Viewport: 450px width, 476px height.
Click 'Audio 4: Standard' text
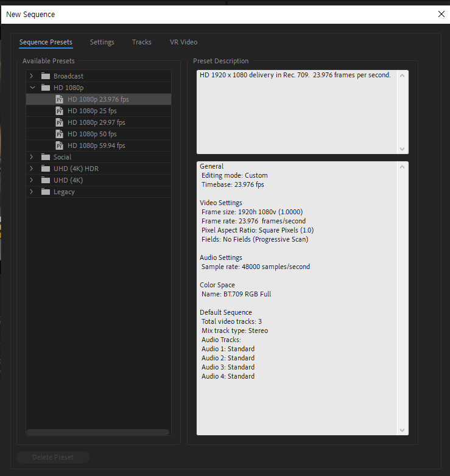tap(228, 376)
